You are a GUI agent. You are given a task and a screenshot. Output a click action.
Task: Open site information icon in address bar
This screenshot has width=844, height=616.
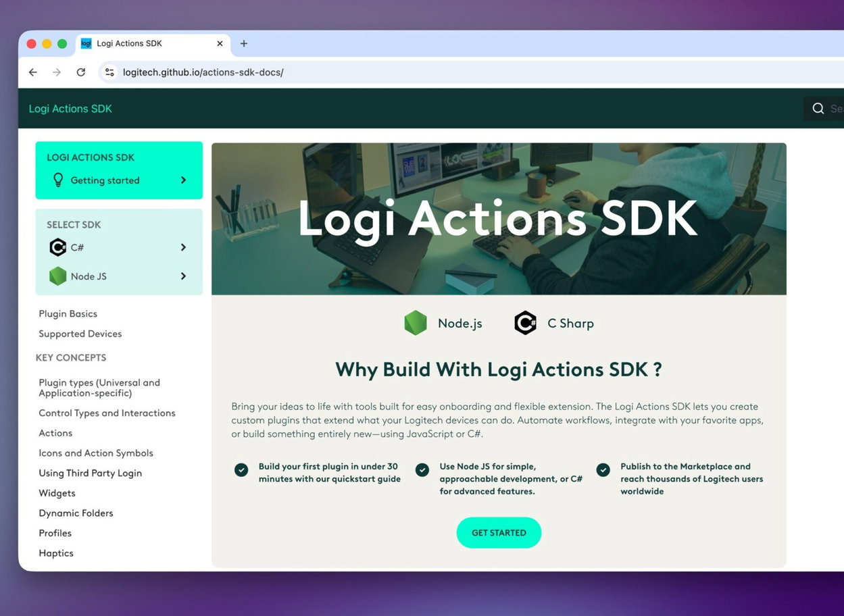tap(109, 72)
